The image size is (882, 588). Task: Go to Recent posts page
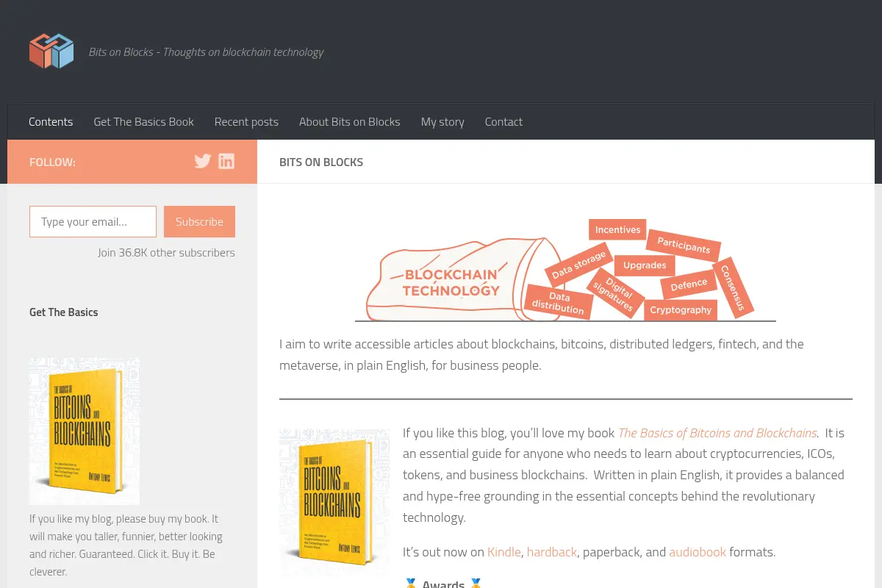tap(246, 122)
